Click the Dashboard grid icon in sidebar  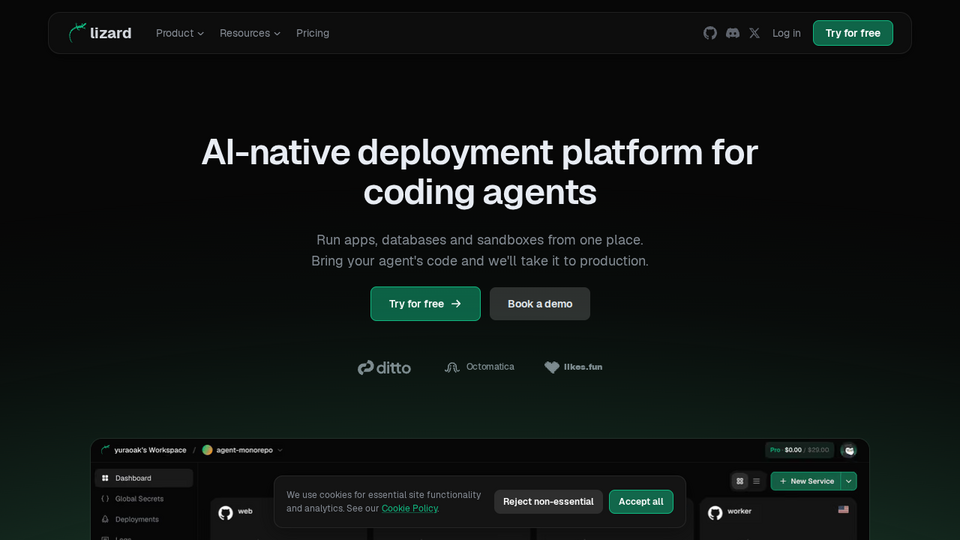(105, 478)
